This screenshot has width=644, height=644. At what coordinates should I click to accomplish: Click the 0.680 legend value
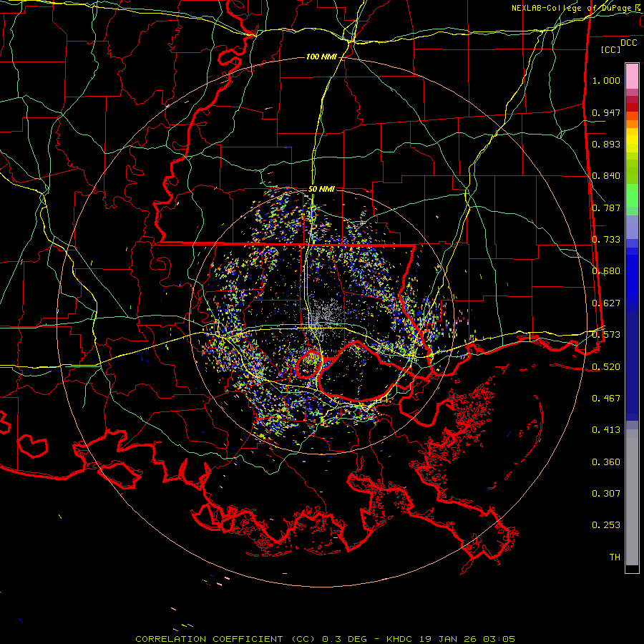tap(606, 271)
